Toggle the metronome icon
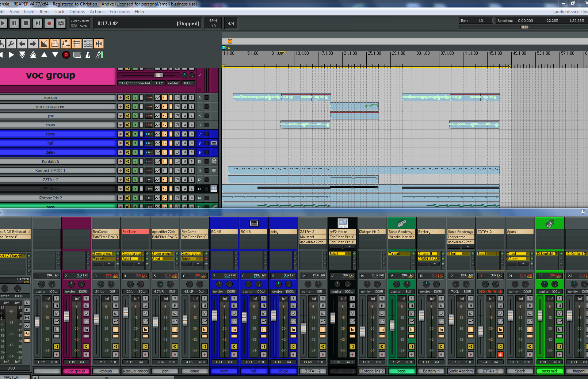Image resolution: width=588 pixels, height=379 pixels. pos(88,55)
